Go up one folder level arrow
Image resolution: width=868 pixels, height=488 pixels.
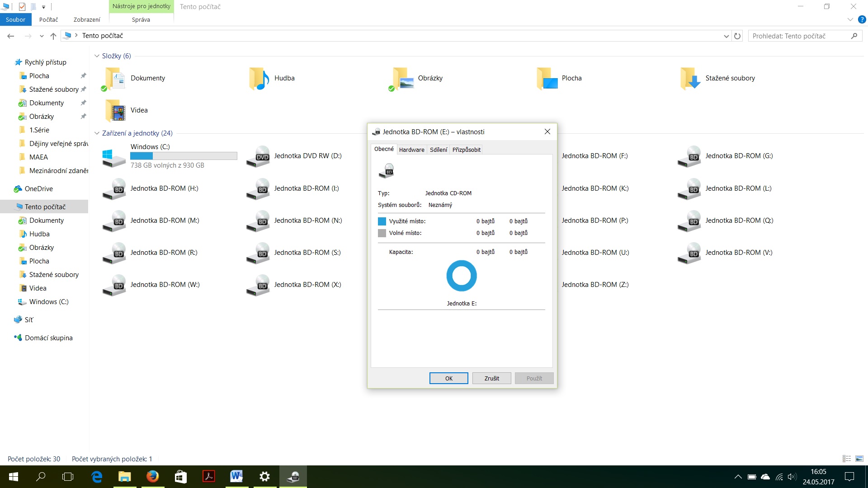click(53, 36)
